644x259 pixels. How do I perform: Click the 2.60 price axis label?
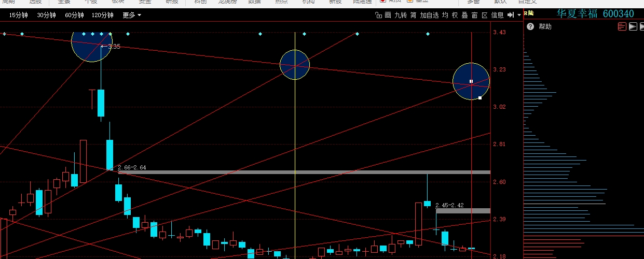[x=499, y=182]
